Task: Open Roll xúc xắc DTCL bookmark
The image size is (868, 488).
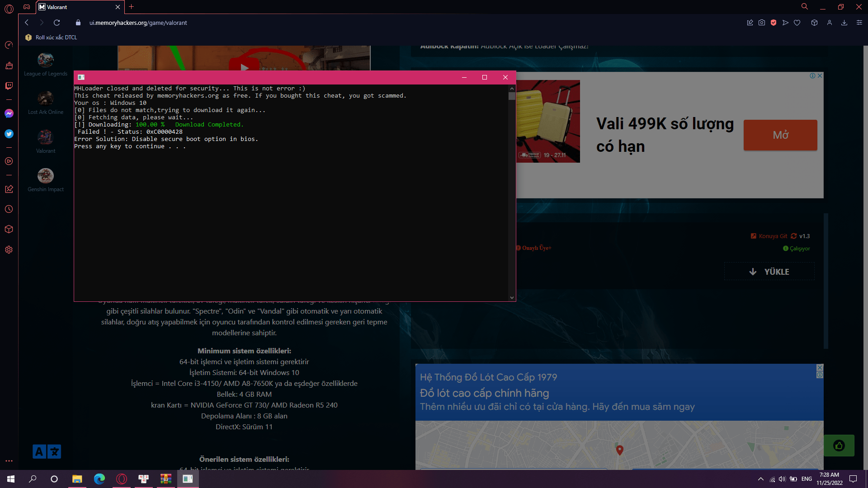Action: pyautogui.click(x=51, y=38)
